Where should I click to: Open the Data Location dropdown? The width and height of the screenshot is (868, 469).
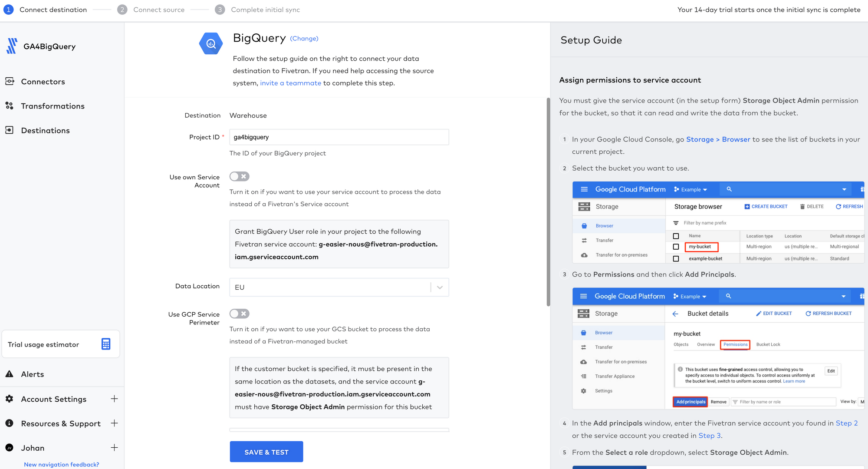click(339, 287)
